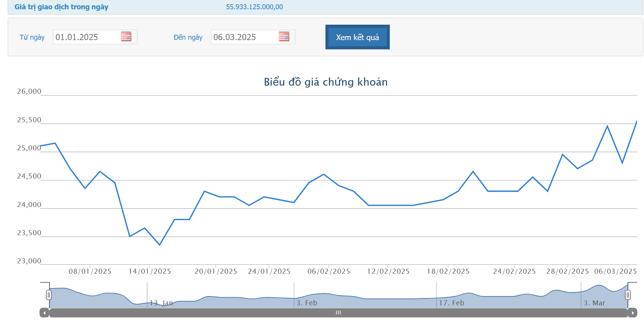Image resolution: width=644 pixels, height=325 pixels.
Task: Open the 'Đến ngày' calendar picker icon
Action: click(x=284, y=37)
